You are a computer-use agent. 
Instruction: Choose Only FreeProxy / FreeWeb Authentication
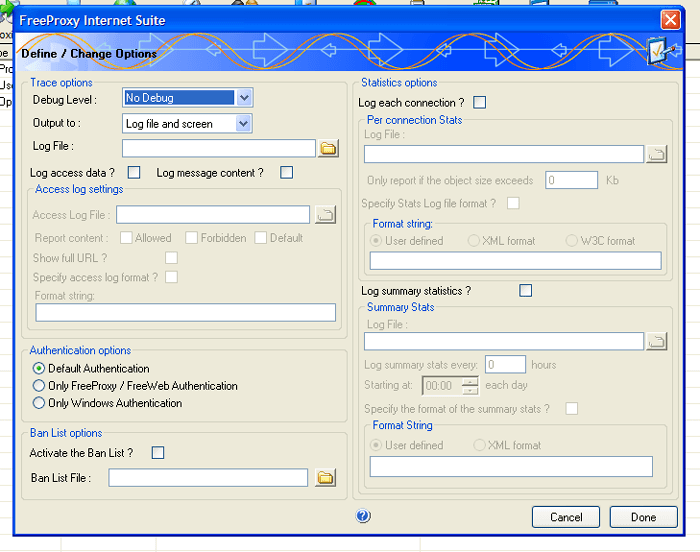[x=39, y=386]
